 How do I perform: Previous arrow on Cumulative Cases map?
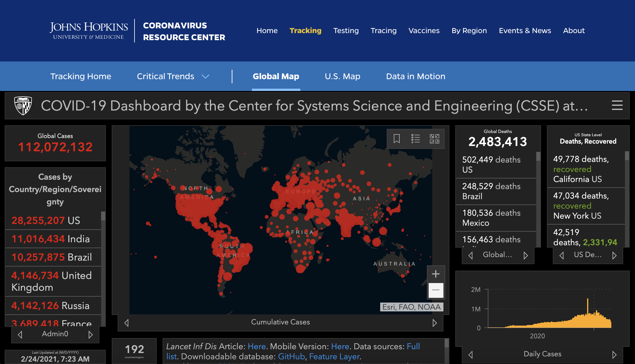[x=127, y=323]
